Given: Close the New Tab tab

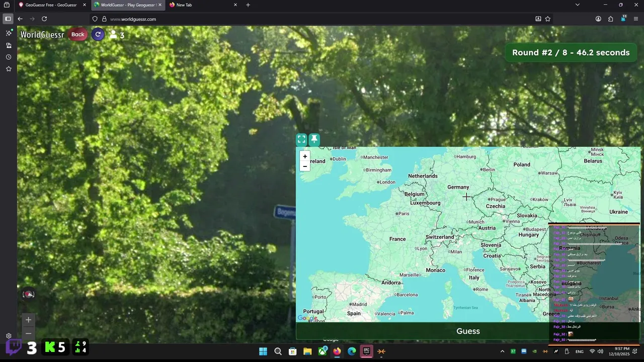Looking at the screenshot, I should tap(235, 5).
